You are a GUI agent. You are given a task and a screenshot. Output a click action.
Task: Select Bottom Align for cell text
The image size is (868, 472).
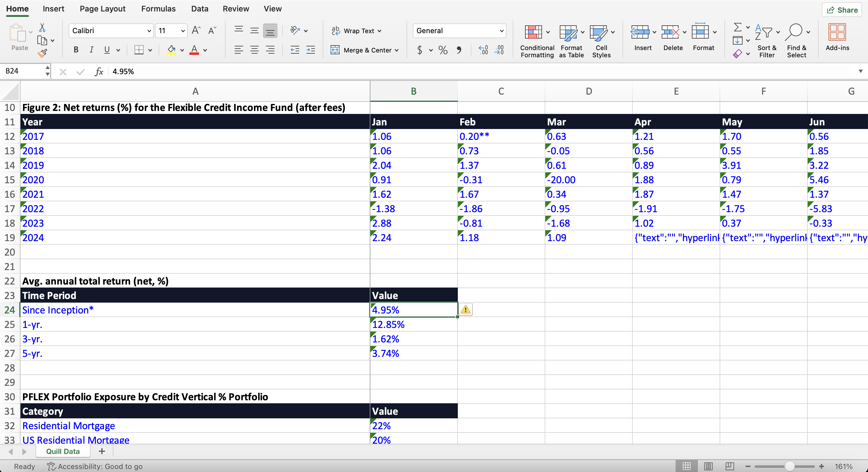coord(270,31)
